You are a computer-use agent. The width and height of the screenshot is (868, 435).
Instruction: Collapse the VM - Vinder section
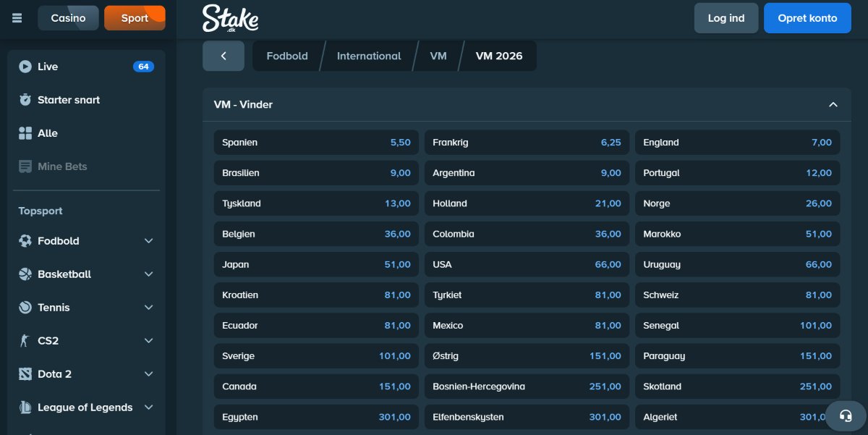coord(833,105)
